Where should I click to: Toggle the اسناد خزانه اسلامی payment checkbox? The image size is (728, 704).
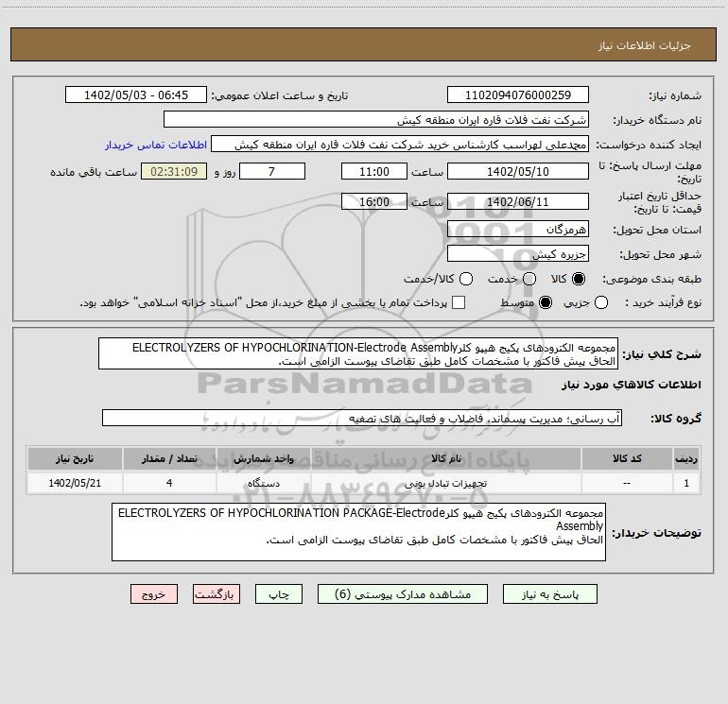click(459, 302)
